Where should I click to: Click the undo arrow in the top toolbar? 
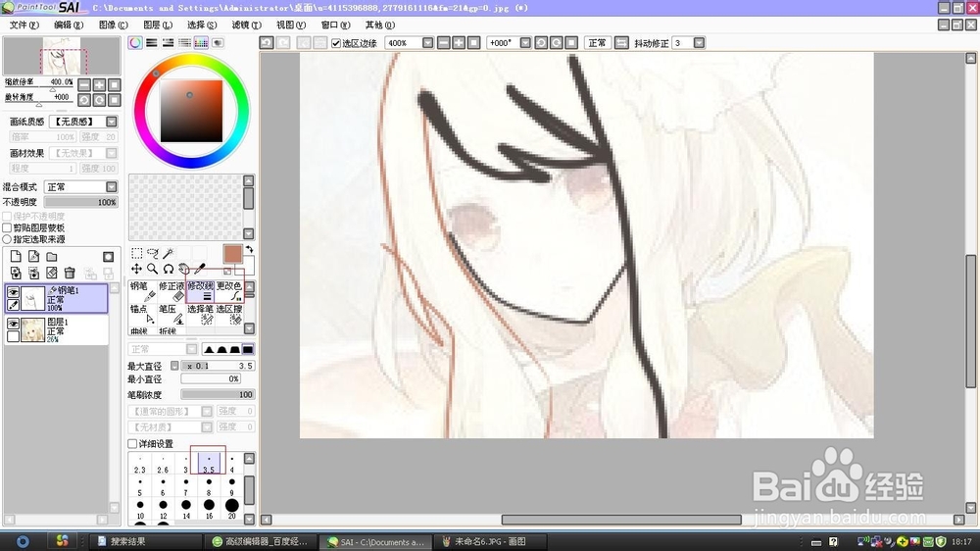point(267,42)
